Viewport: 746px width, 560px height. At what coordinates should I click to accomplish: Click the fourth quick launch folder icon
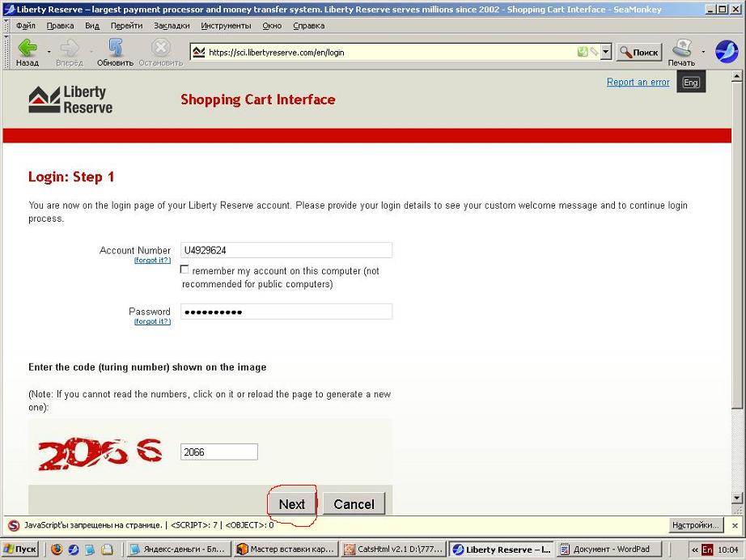(x=107, y=549)
